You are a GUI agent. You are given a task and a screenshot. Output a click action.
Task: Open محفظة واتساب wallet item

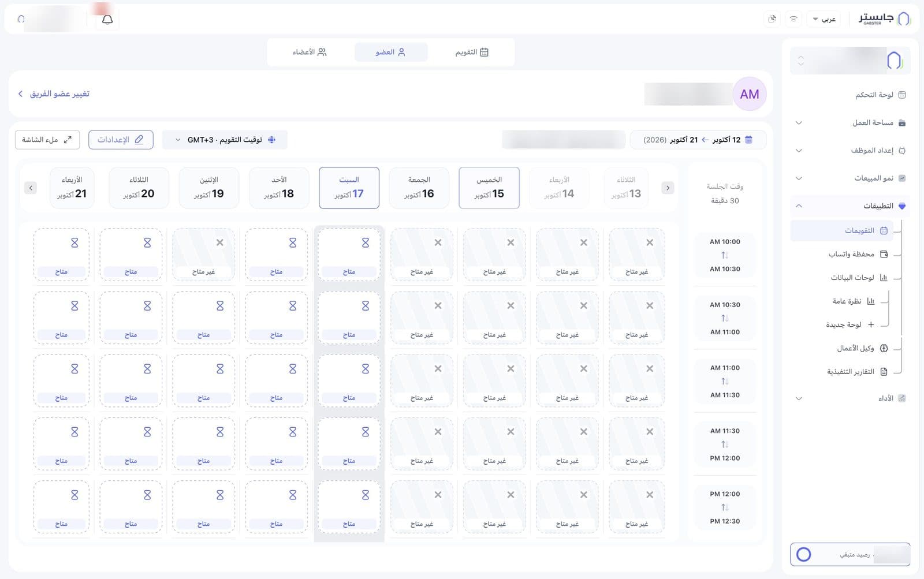[x=858, y=254]
